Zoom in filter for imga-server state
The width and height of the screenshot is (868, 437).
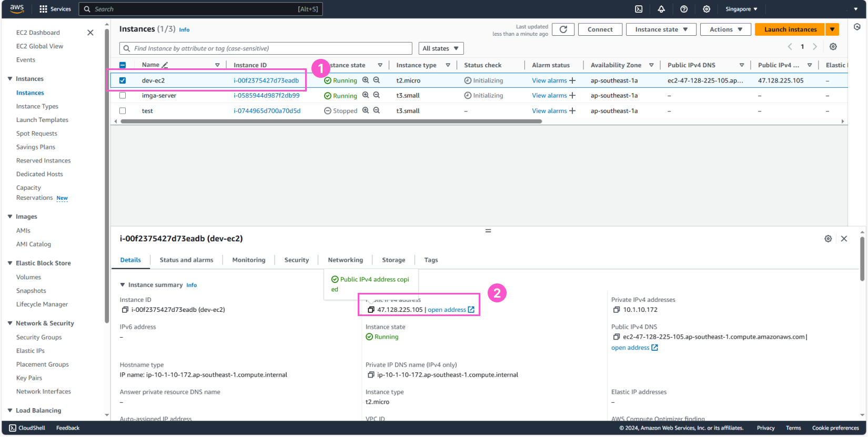coord(366,95)
